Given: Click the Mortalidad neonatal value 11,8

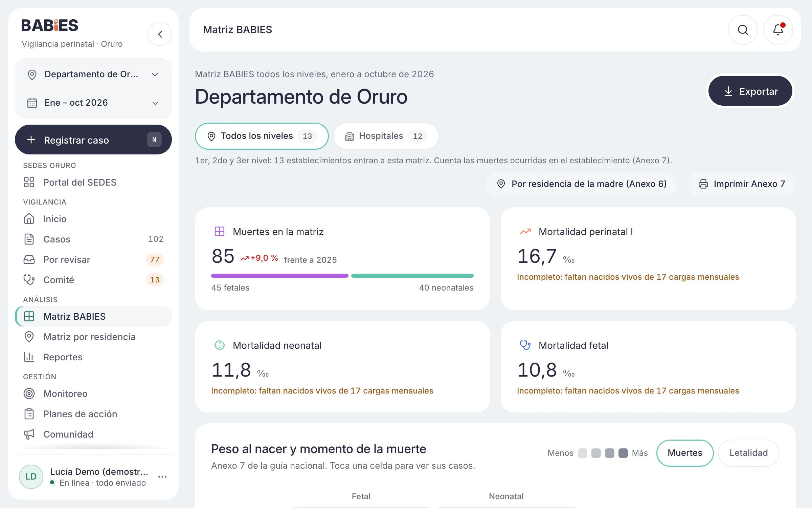Looking at the screenshot, I should point(231,370).
